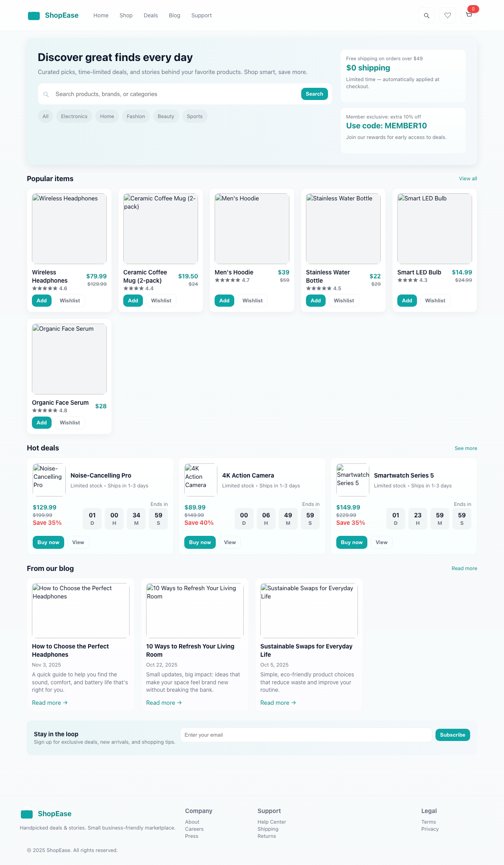Click the Read more arrow on the headphones article
The width and height of the screenshot is (504, 865).
[x=50, y=702]
